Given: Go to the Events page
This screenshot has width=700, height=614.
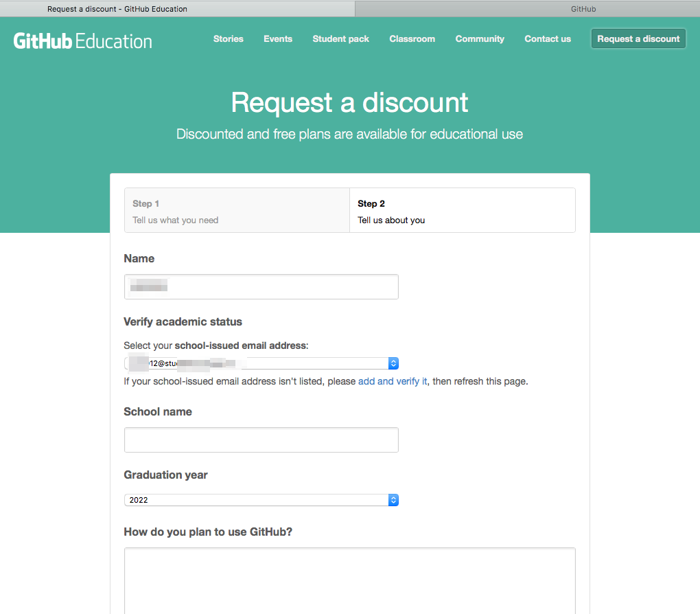Looking at the screenshot, I should coord(278,39).
